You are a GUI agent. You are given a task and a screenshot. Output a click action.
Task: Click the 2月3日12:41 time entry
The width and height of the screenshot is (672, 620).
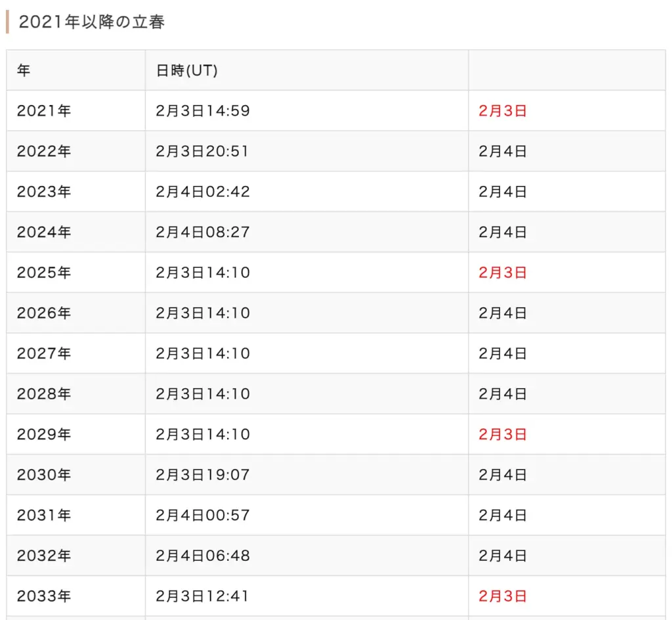[x=203, y=596]
